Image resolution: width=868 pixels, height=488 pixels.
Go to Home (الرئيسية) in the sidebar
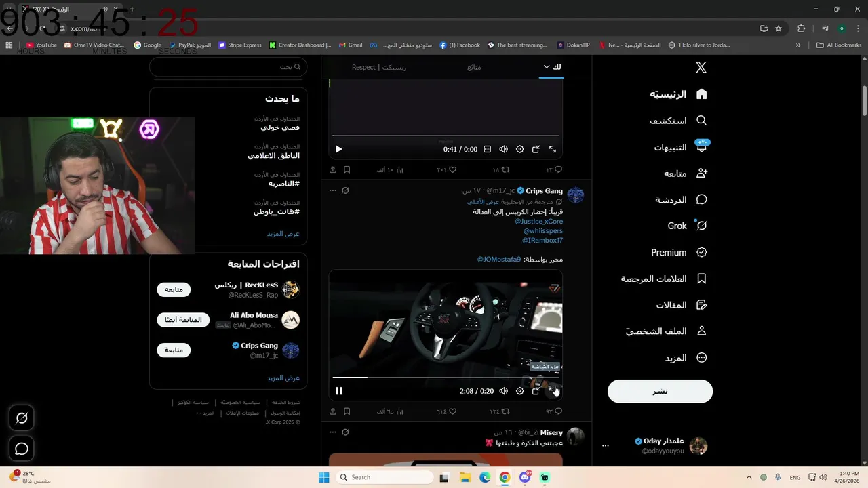click(x=678, y=94)
